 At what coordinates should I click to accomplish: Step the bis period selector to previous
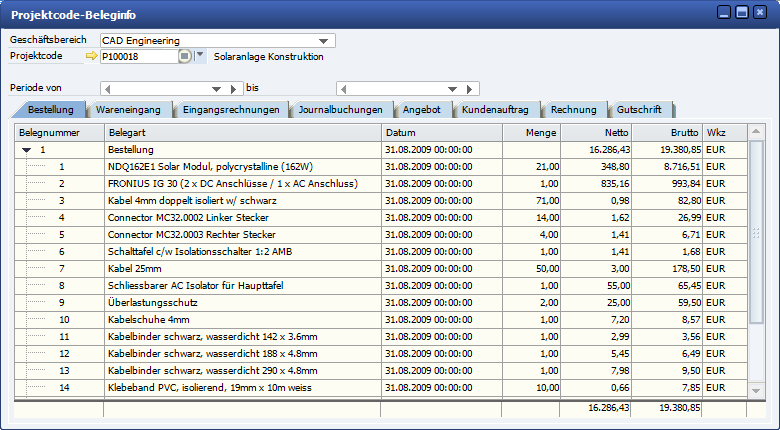coord(343,89)
